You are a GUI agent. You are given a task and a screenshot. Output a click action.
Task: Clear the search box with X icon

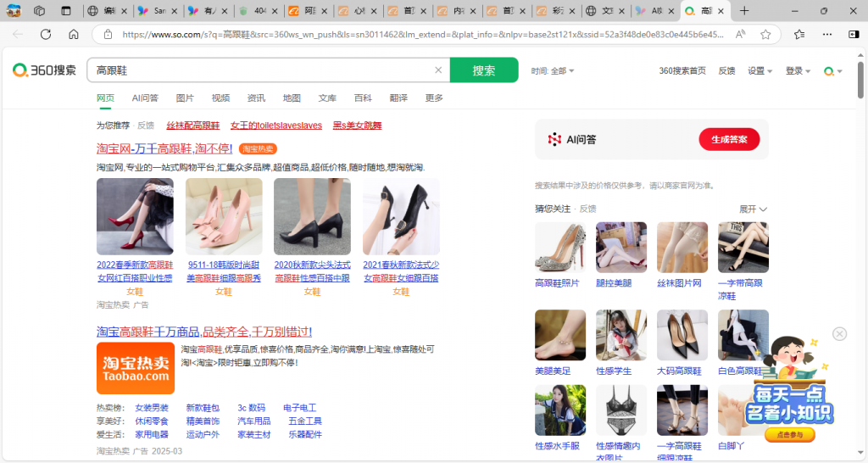438,70
